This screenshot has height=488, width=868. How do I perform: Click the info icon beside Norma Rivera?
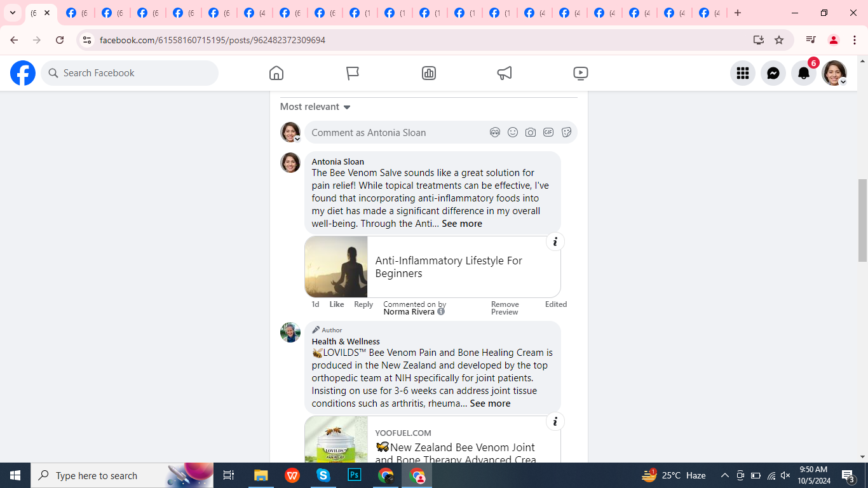click(441, 311)
